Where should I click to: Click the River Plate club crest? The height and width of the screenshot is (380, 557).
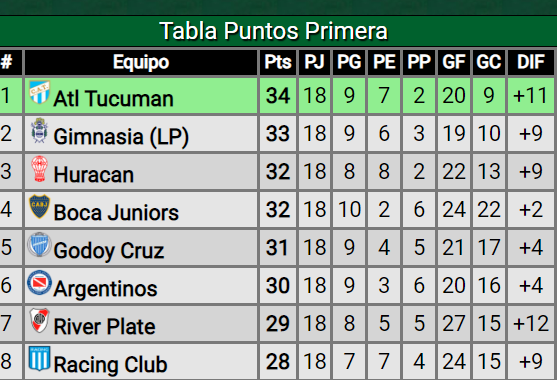tap(39, 321)
